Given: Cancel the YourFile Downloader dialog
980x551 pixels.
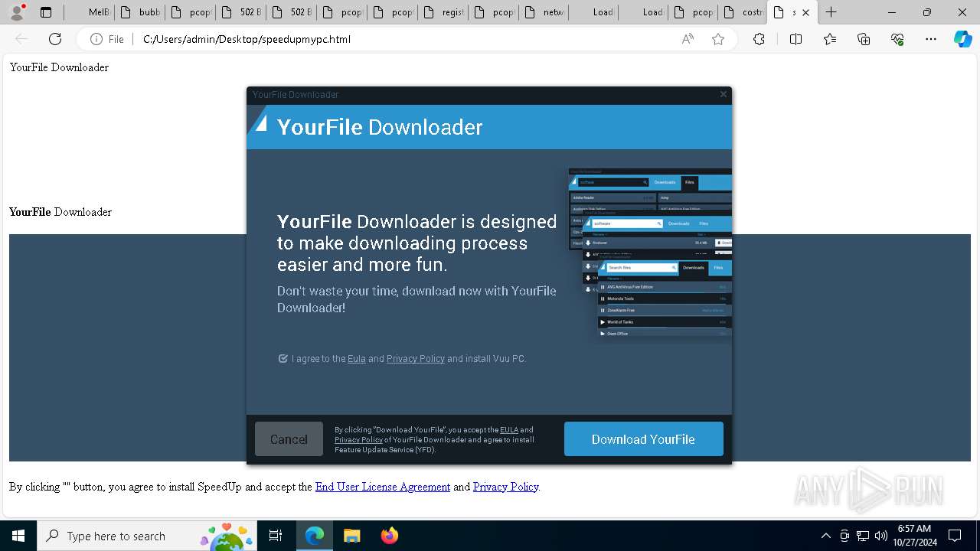Looking at the screenshot, I should (289, 439).
